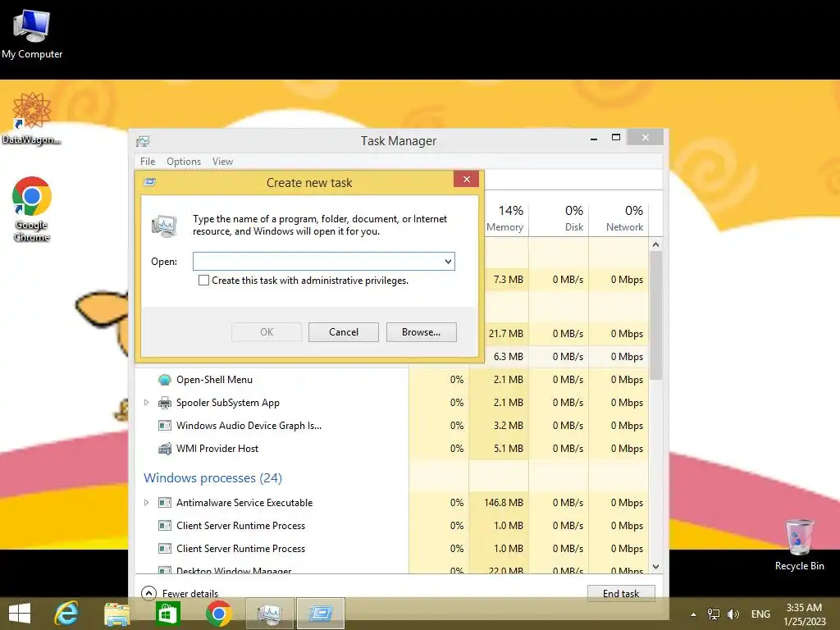Open the volume speaker tray icon
Screen dimensions: 840x630
tap(733, 614)
